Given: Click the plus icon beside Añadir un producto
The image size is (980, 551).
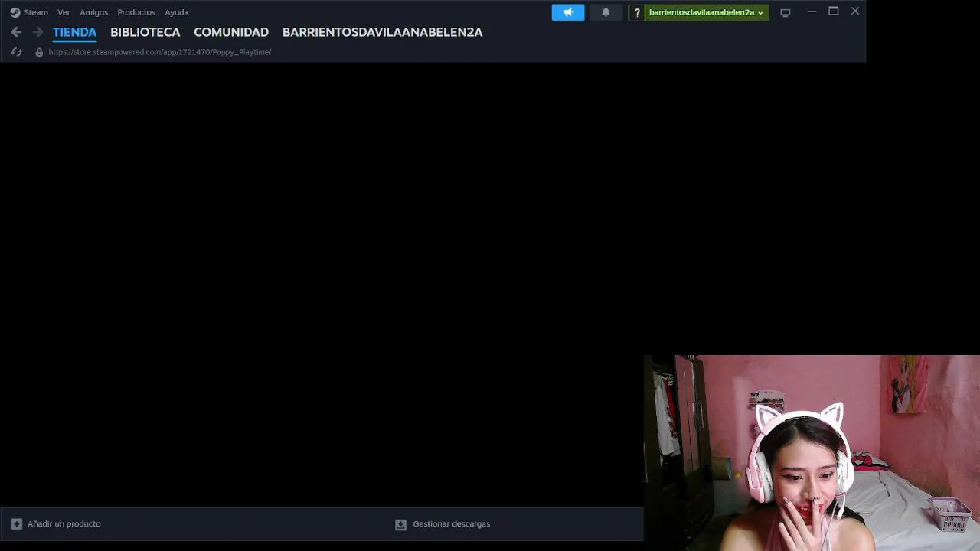Looking at the screenshot, I should click(17, 524).
